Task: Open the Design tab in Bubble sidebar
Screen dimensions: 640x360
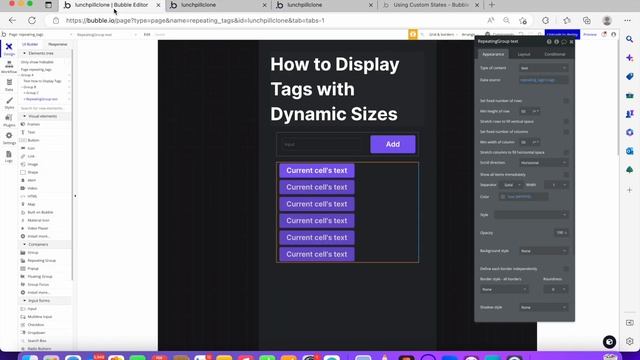Action: tap(9, 48)
